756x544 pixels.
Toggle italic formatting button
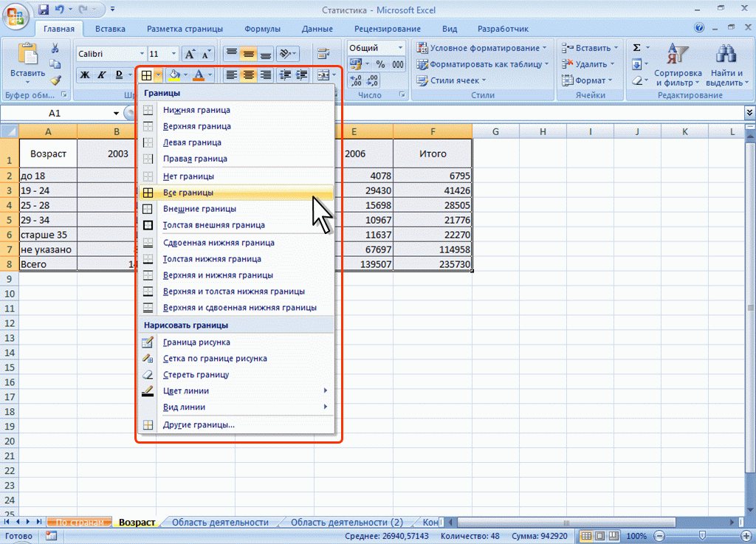click(x=101, y=75)
